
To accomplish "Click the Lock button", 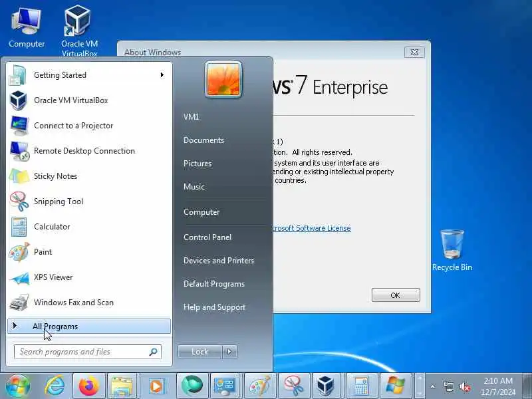I will (x=200, y=352).
